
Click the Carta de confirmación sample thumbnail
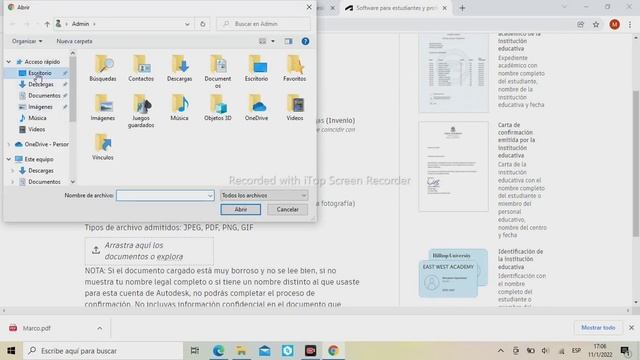point(453,166)
